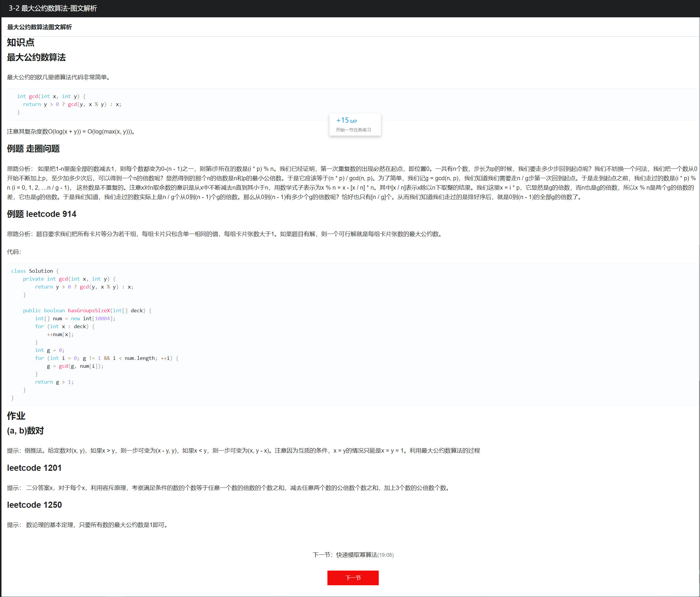The width and height of the screenshot is (700, 597).
Task: Click the 最大公约数算法图文解析 header label
Action: click(39, 27)
